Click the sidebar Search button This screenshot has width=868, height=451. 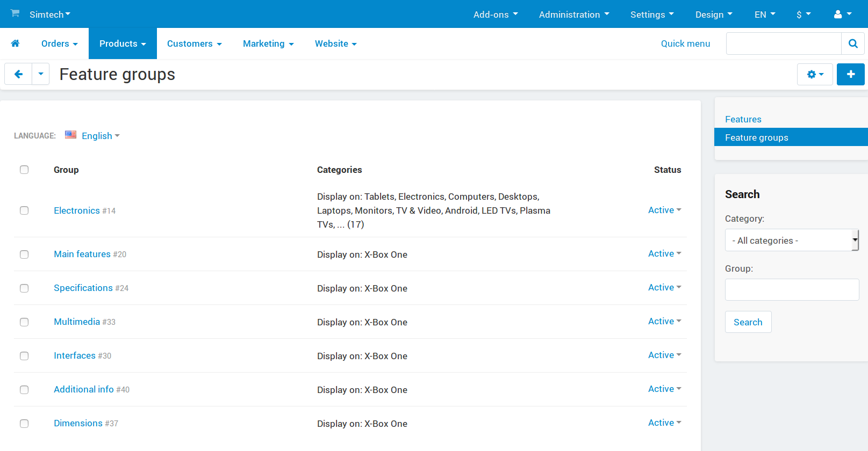point(748,322)
